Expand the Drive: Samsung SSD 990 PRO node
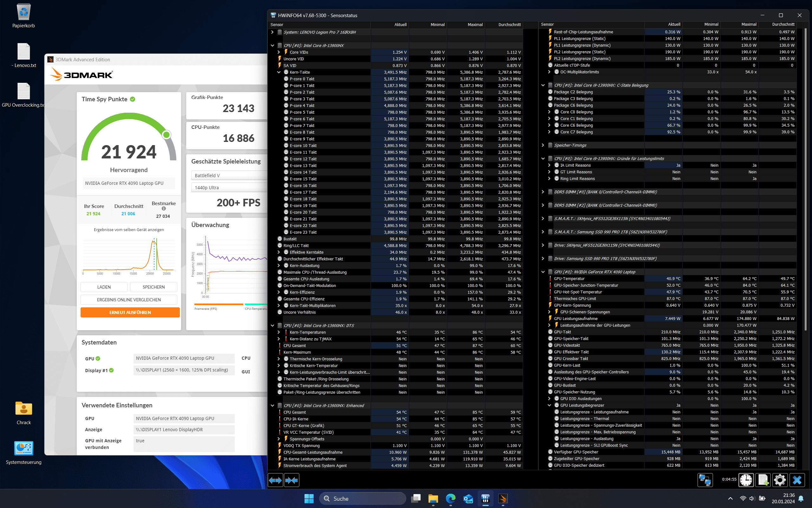 click(543, 259)
